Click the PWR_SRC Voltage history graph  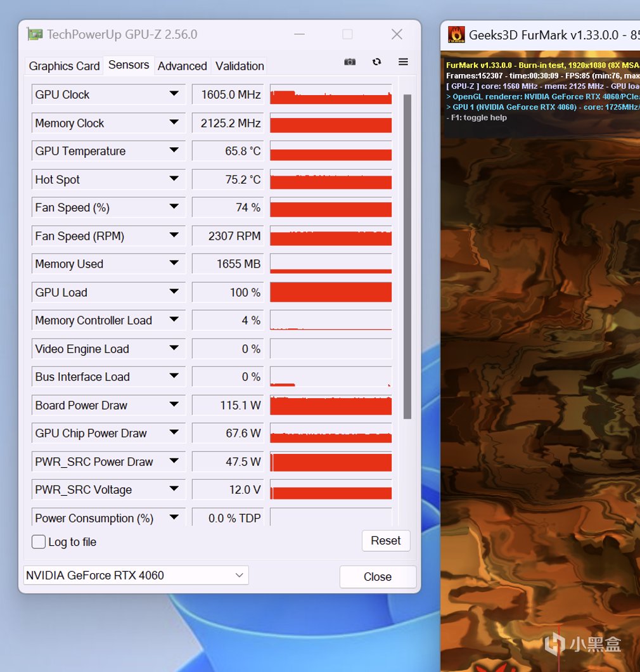point(331,489)
